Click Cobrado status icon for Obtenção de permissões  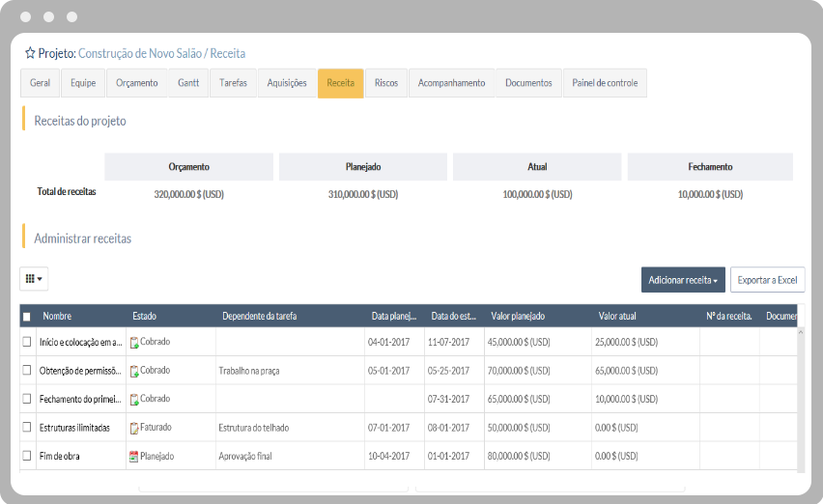134,371
